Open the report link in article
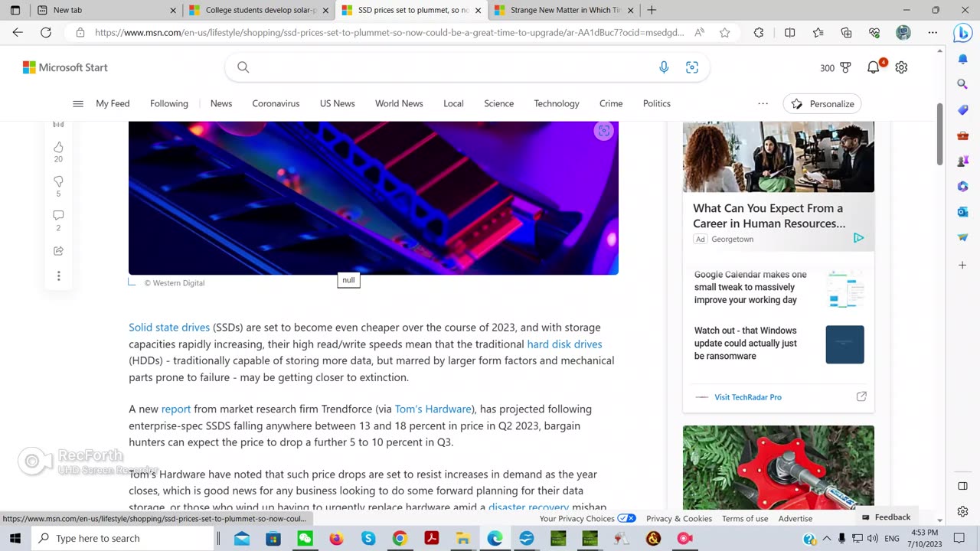980x551 pixels. point(176,409)
